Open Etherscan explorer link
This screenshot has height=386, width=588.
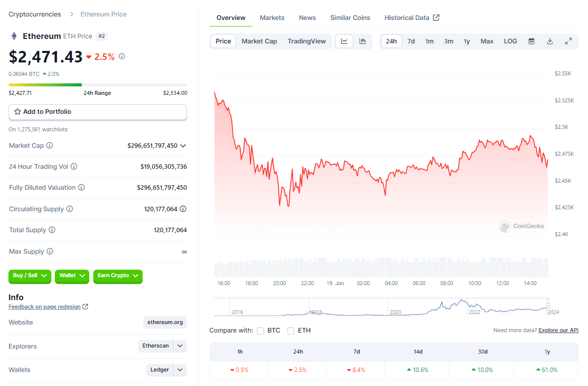point(156,346)
